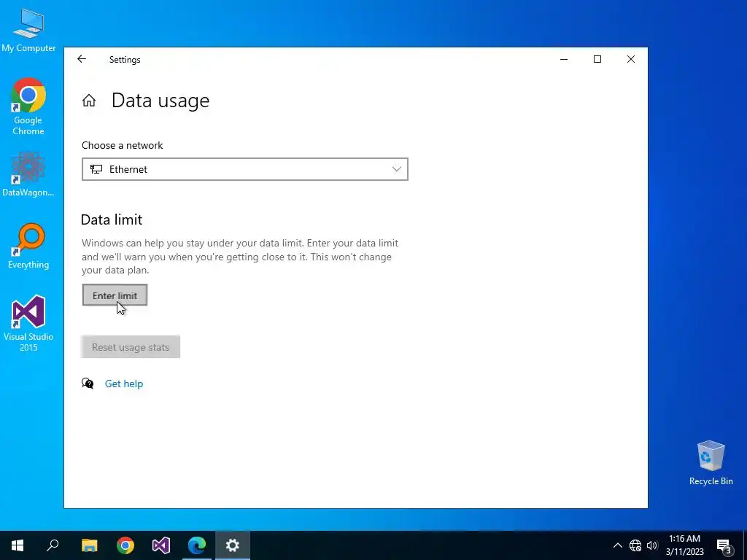
Task: Click the Data limit heading text
Action: tap(112, 219)
